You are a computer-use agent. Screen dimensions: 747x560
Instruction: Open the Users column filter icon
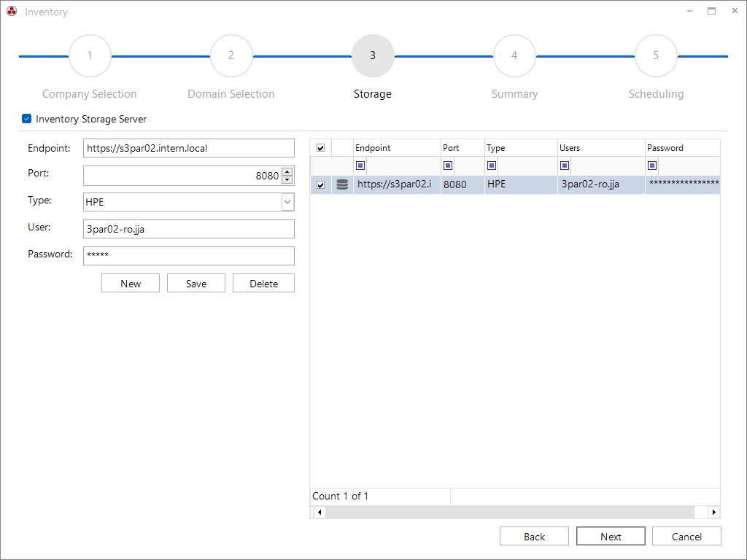(x=565, y=166)
